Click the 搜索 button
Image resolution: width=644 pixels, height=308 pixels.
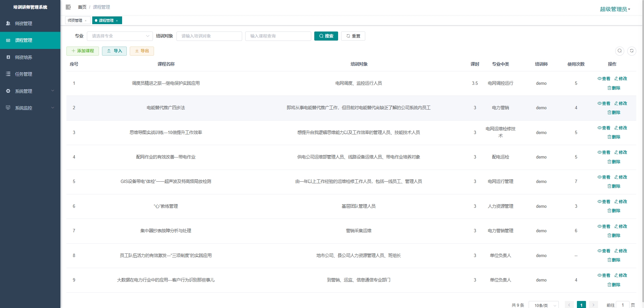tap(326, 36)
